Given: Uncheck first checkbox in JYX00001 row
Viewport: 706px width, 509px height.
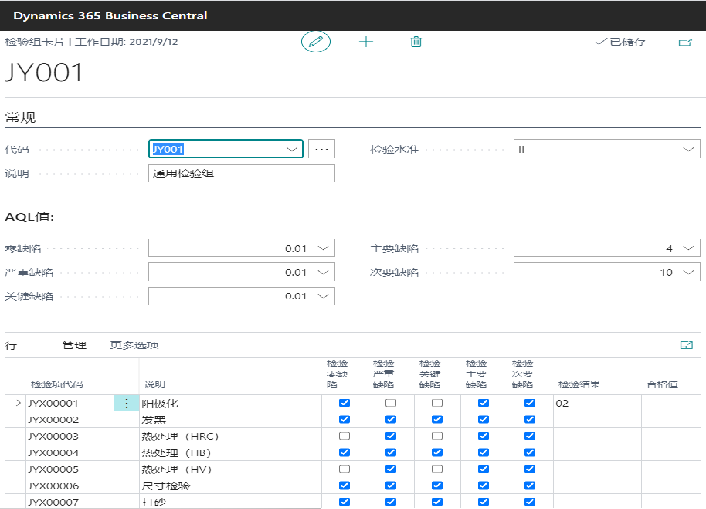Looking at the screenshot, I should pyautogui.click(x=344, y=403).
